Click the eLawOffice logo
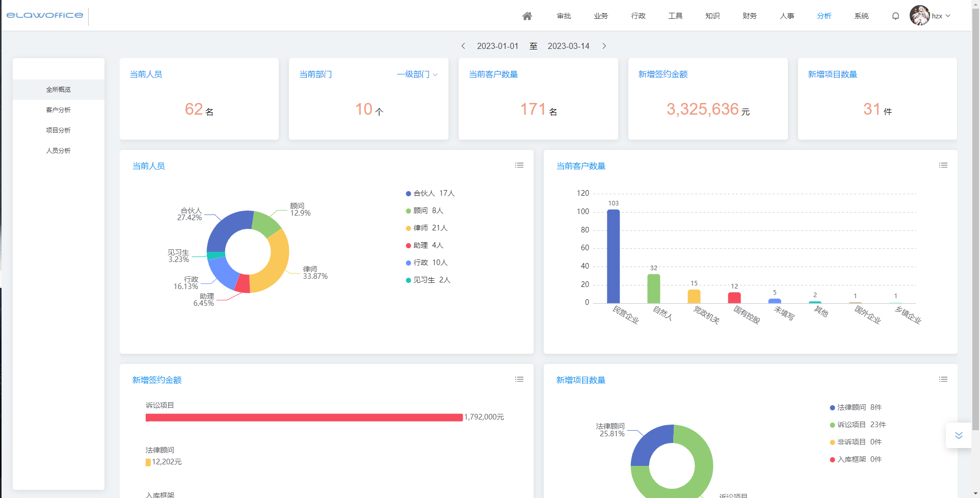The width and height of the screenshot is (980, 498). [x=45, y=15]
